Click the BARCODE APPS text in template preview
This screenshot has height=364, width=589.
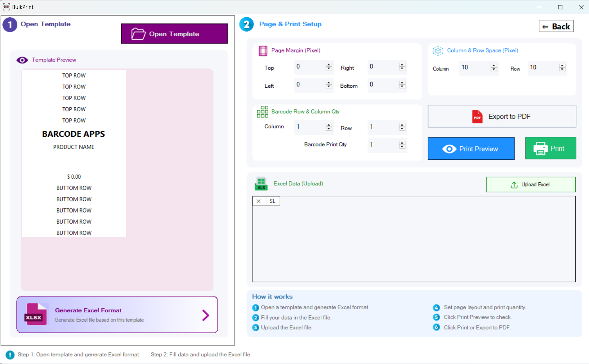(74, 134)
